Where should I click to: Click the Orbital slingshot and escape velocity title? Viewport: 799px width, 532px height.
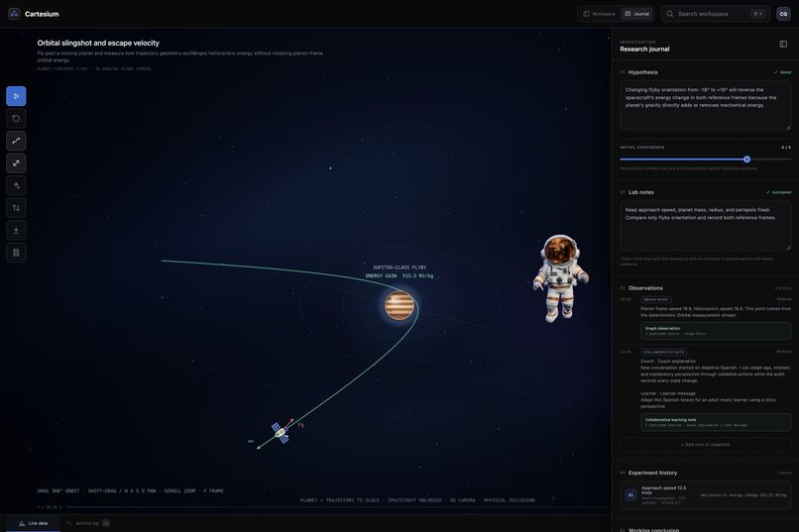(98, 43)
